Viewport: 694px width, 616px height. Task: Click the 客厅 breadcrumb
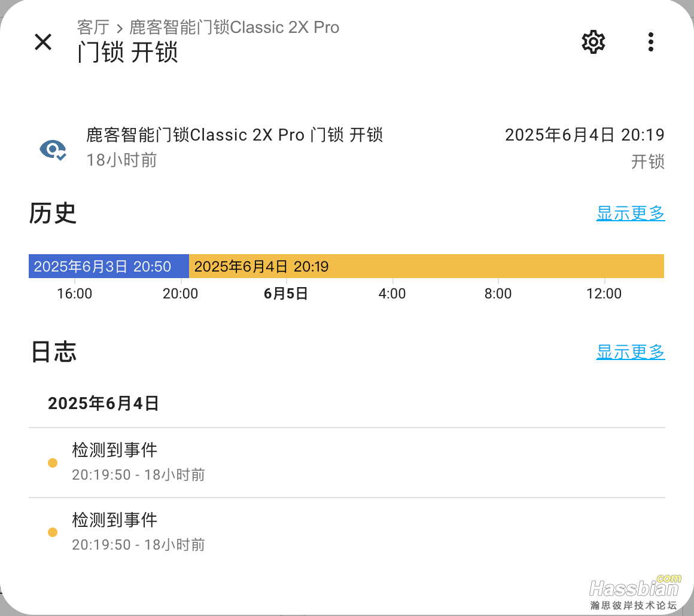click(x=93, y=28)
